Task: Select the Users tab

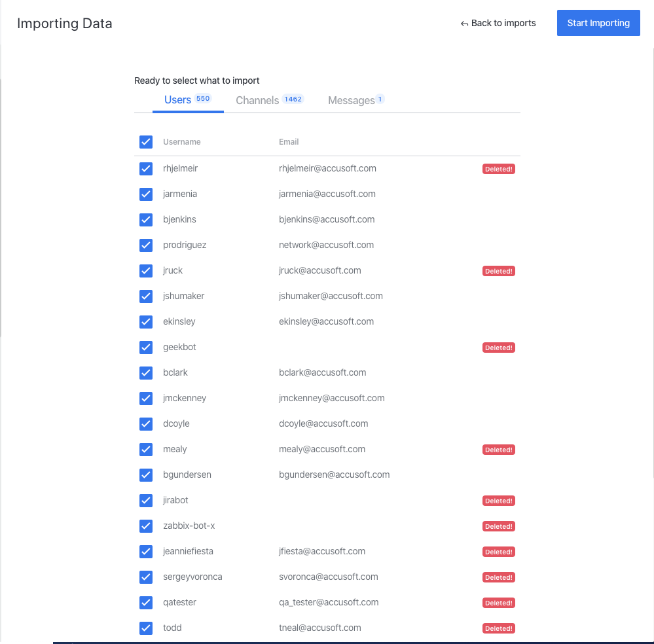Action: point(177,100)
